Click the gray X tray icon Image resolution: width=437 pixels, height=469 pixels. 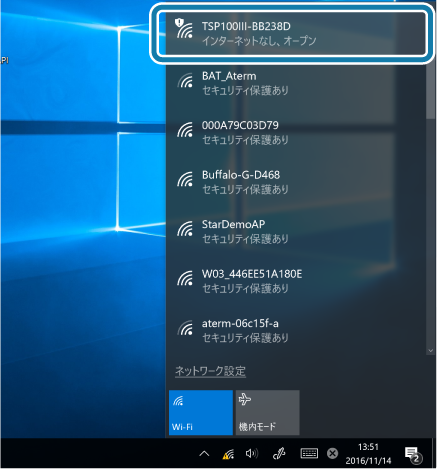coord(332,453)
